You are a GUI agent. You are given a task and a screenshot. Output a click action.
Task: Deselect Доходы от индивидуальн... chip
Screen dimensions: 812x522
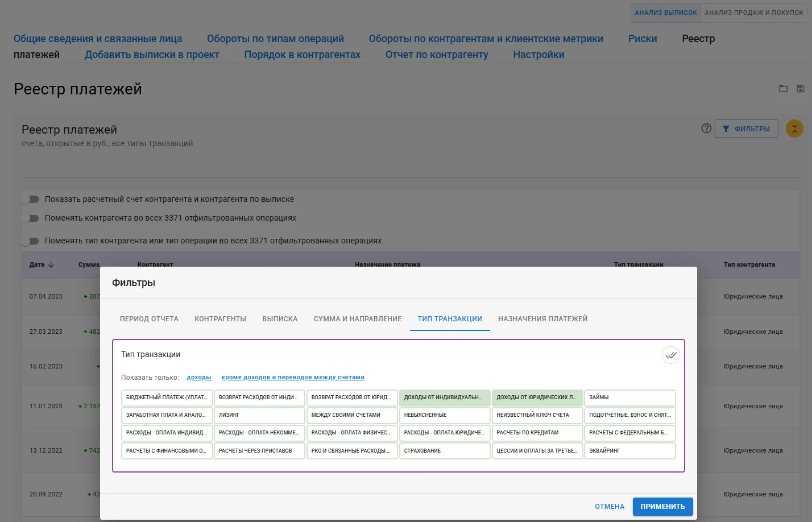pyautogui.click(x=445, y=397)
